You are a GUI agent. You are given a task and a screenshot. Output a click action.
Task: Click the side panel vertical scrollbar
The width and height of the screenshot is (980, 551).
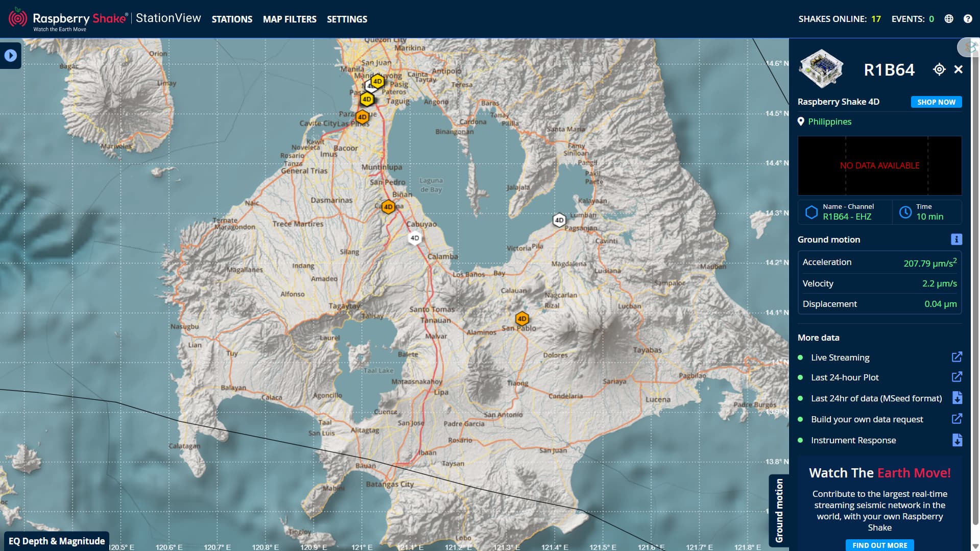tap(975, 286)
